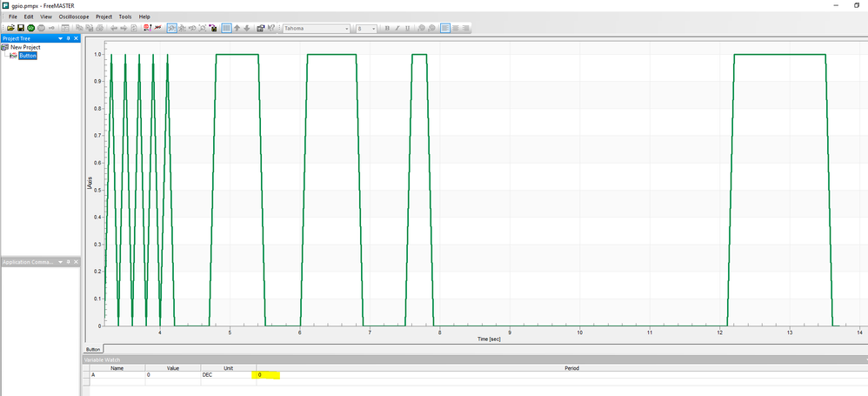Image resolution: width=868 pixels, height=396 pixels.
Task: Click the align center text icon
Action: (456, 28)
